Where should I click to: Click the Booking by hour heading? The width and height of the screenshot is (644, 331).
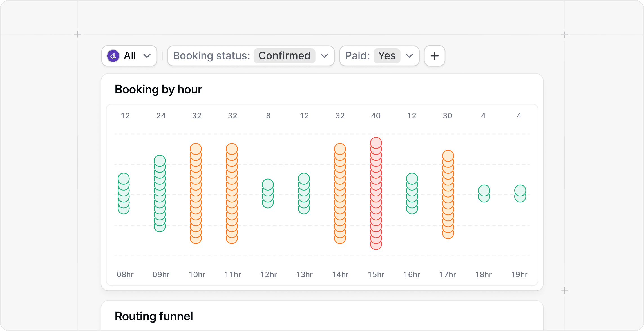click(x=158, y=90)
